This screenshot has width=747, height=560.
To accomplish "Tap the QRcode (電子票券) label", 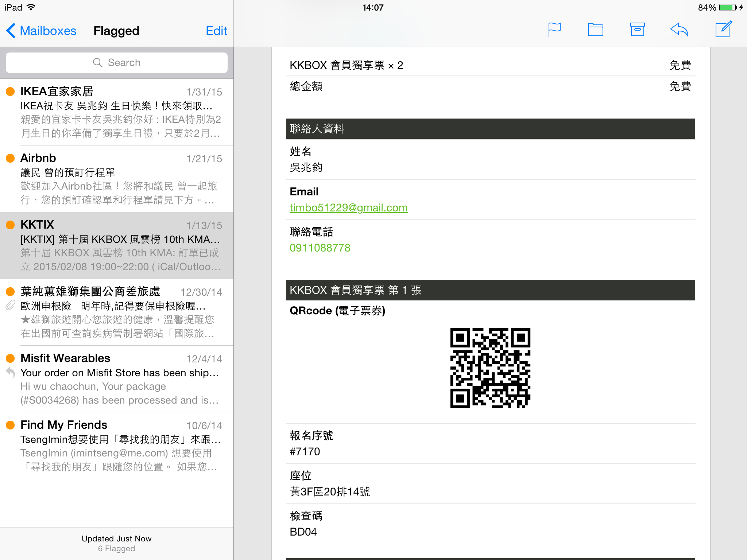I will pyautogui.click(x=337, y=311).
